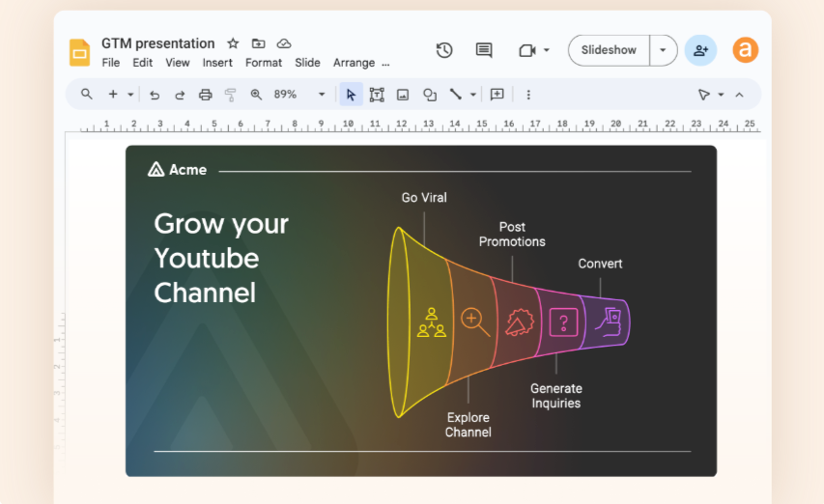Expand the zoom percentage dropdown

coord(322,95)
